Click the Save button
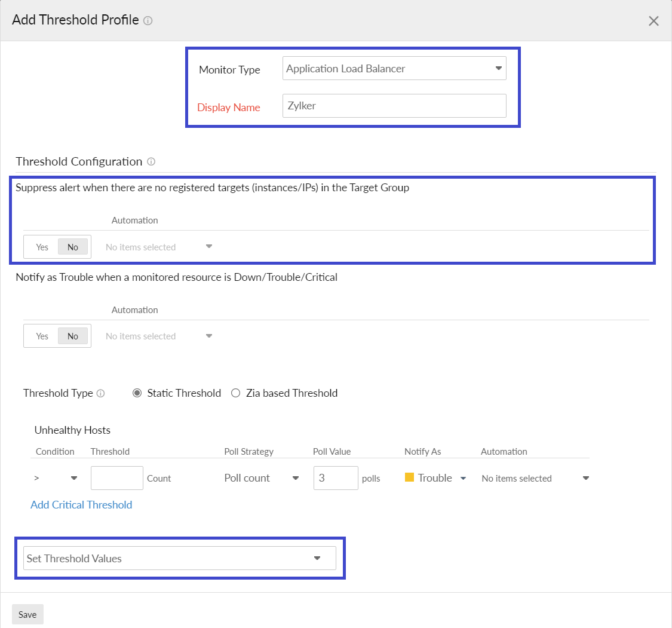This screenshot has width=672, height=628. point(27,614)
